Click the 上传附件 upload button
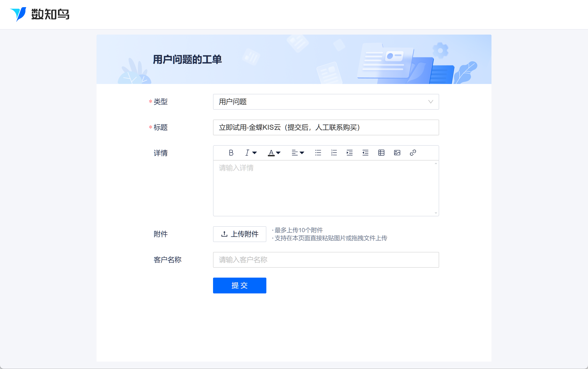 click(239, 234)
